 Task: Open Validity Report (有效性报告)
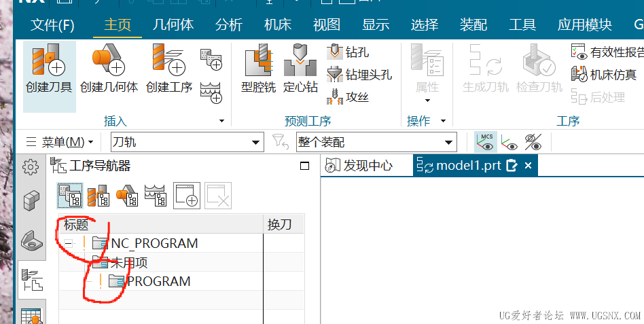tap(607, 52)
